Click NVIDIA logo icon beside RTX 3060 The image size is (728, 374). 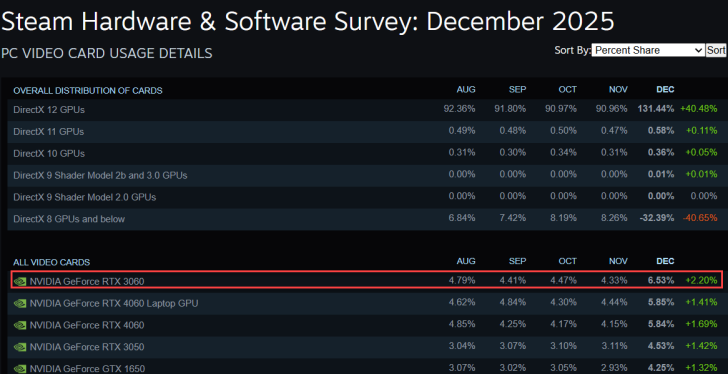coord(20,281)
